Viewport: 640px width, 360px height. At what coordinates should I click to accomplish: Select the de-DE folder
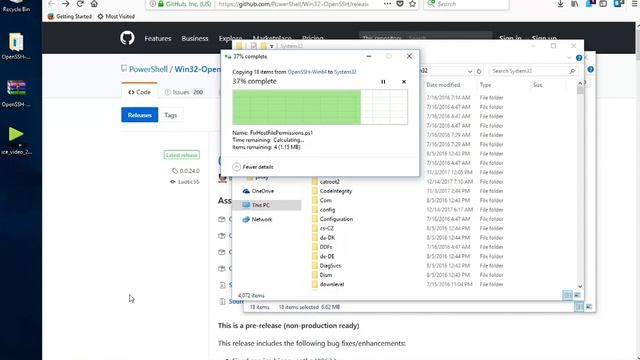point(323,256)
